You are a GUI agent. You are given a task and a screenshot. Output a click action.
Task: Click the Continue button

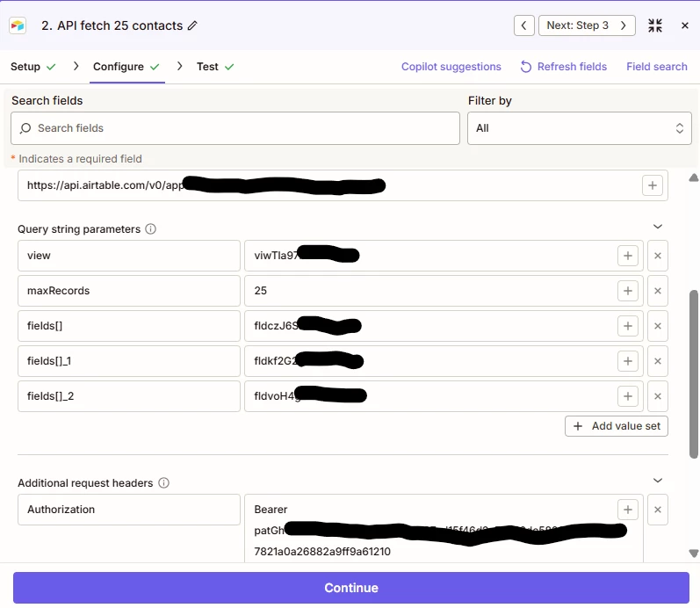click(x=351, y=588)
